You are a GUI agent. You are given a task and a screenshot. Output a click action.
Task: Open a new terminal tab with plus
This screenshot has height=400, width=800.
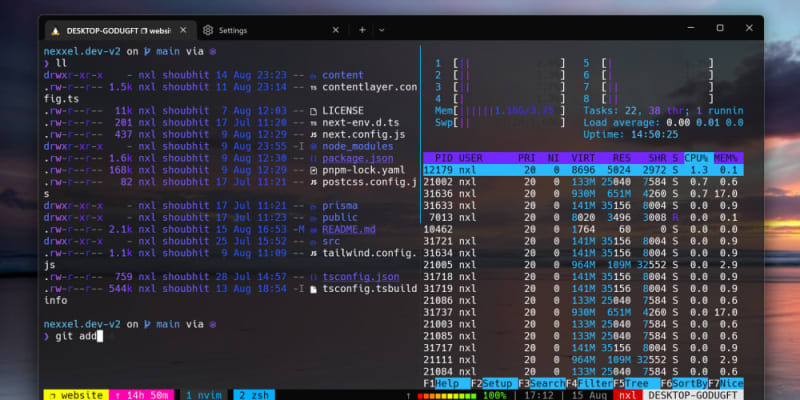click(x=362, y=30)
